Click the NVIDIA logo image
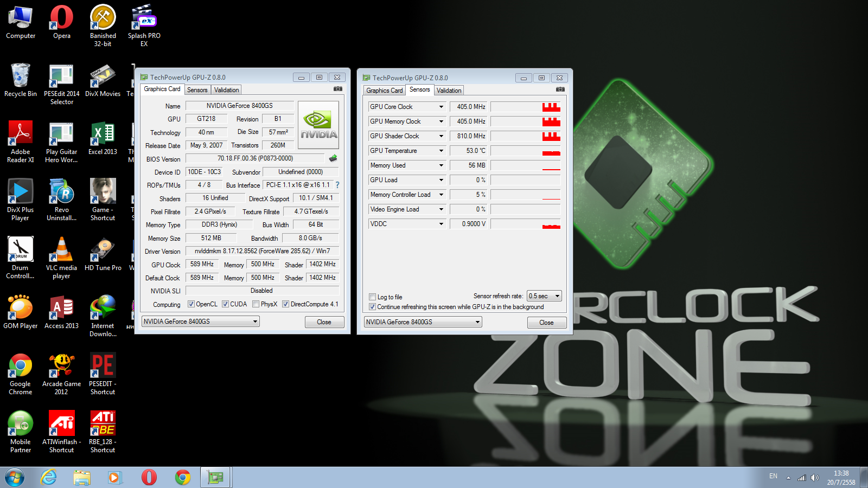 318,125
